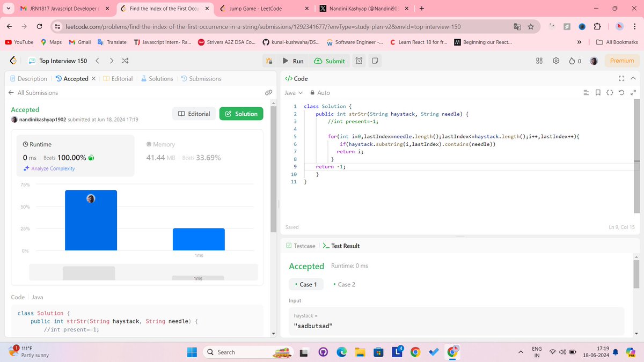Go to previous problem arrow

[97, 61]
